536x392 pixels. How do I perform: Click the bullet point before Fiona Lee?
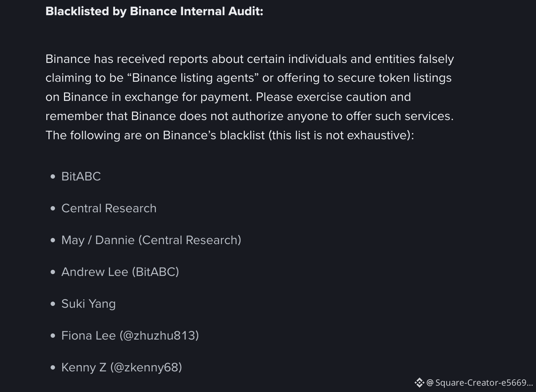pyautogui.click(x=53, y=336)
